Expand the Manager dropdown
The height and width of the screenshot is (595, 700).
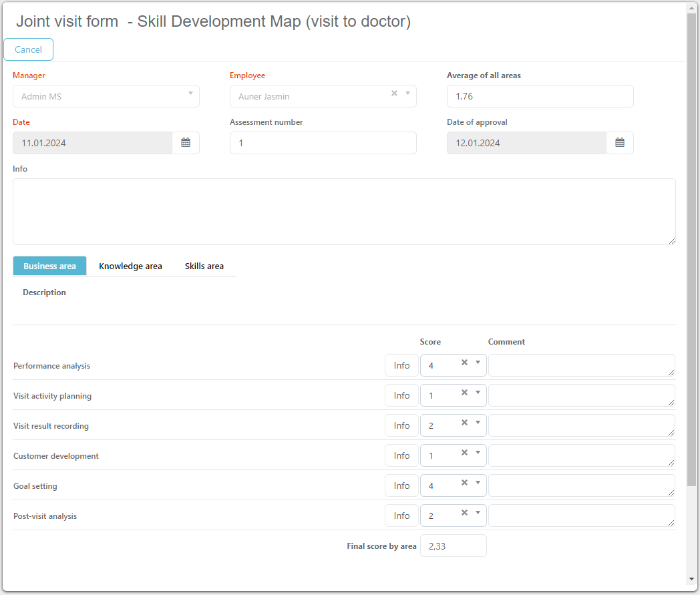tap(190, 93)
